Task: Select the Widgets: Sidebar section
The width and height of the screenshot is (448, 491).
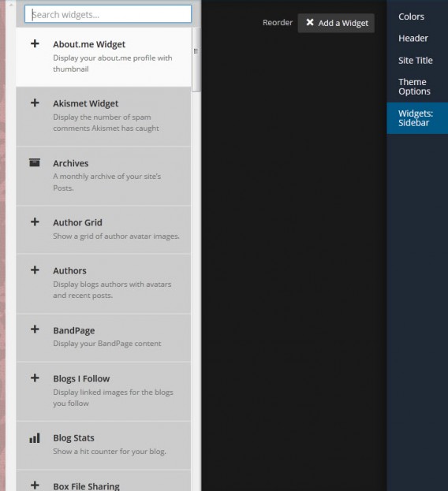Action: [x=416, y=118]
